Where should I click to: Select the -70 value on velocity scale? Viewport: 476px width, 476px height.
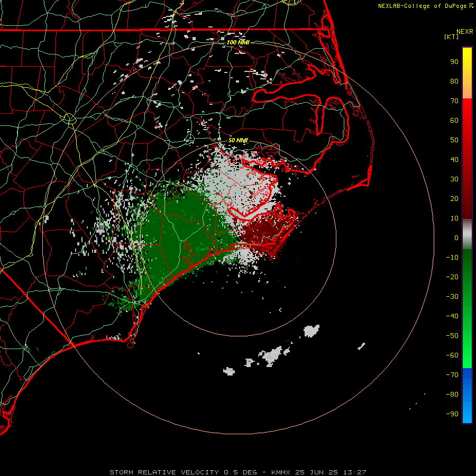coord(452,375)
